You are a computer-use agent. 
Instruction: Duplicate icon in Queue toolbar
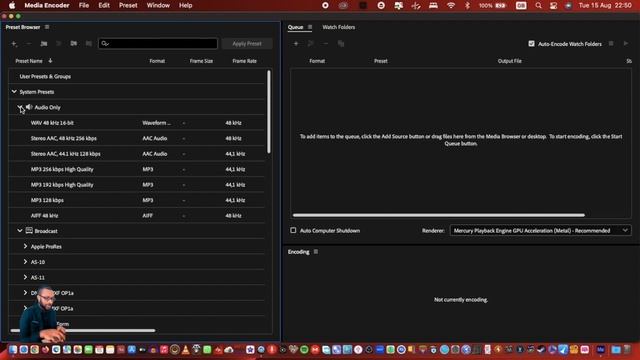pyautogui.click(x=341, y=44)
